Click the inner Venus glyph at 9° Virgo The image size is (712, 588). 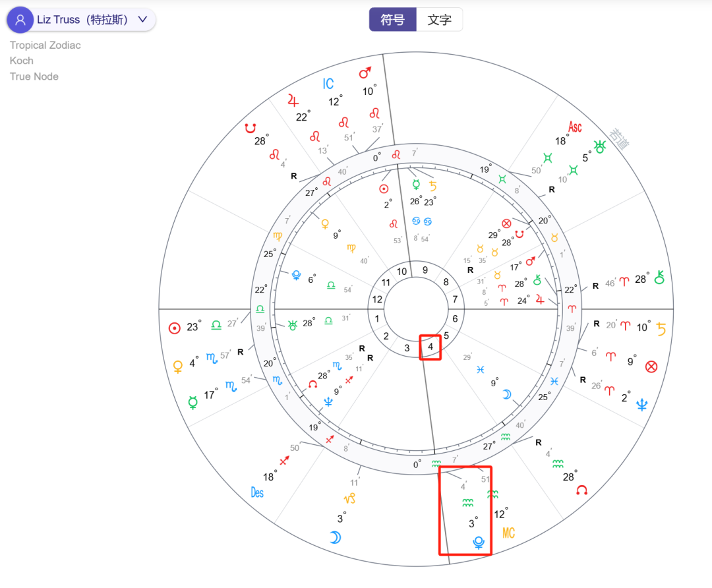click(x=325, y=224)
